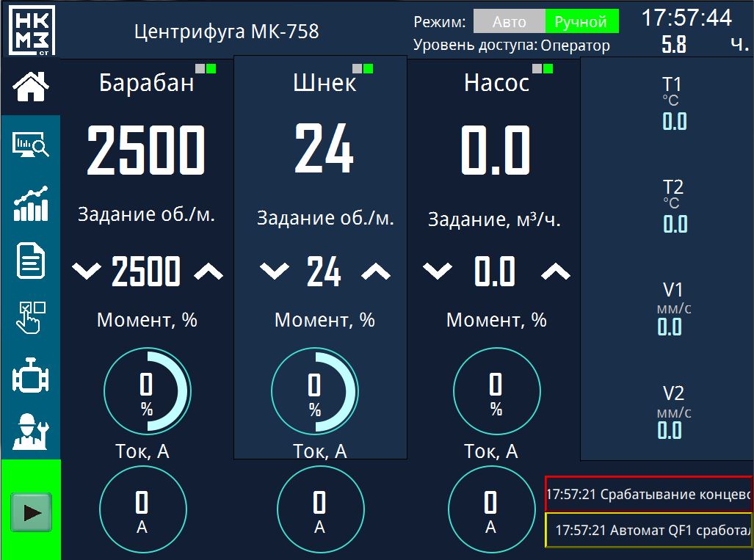Switch mode to Авто
Screen dimensions: 754x560
pyautogui.click(x=509, y=22)
